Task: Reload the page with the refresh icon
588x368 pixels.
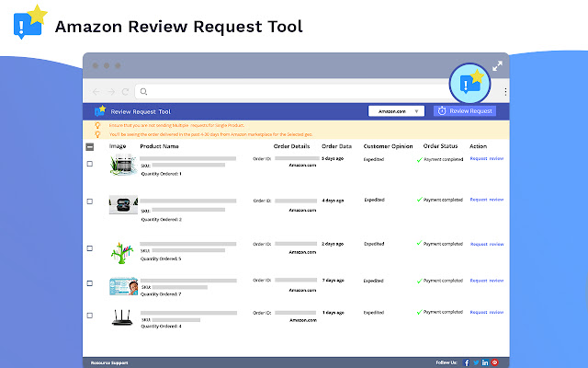Action: click(x=125, y=92)
